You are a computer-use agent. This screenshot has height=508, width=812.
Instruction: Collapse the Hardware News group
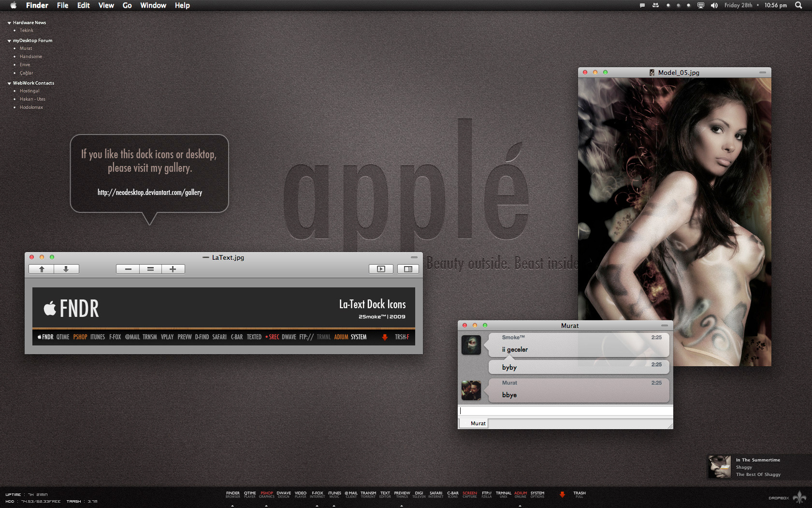coord(9,23)
